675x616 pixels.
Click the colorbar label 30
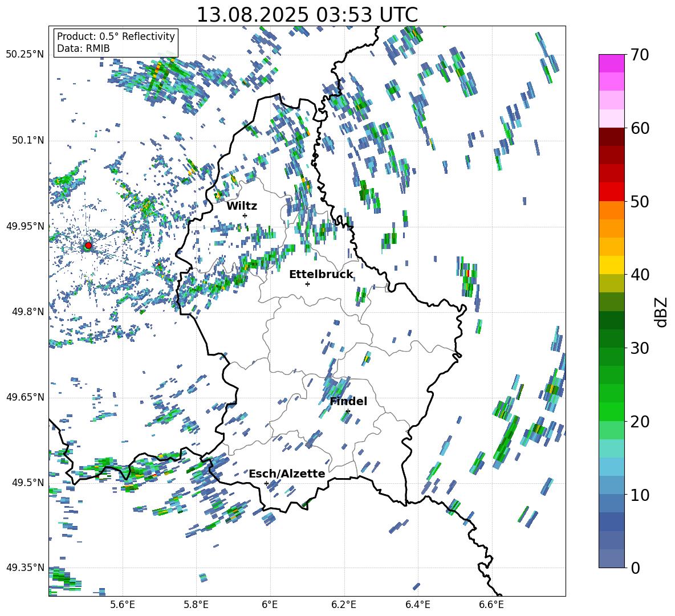tap(640, 348)
